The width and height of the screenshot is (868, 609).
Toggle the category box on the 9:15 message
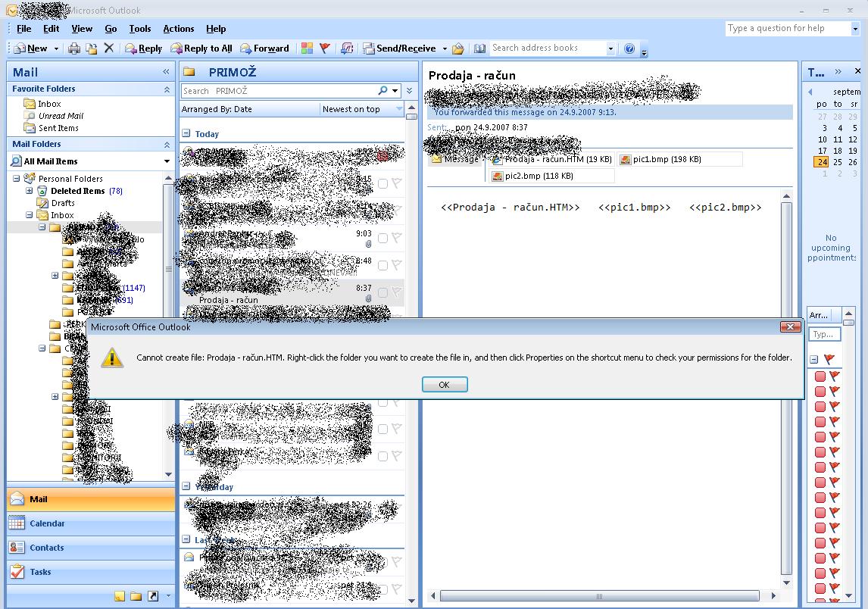click(382, 183)
